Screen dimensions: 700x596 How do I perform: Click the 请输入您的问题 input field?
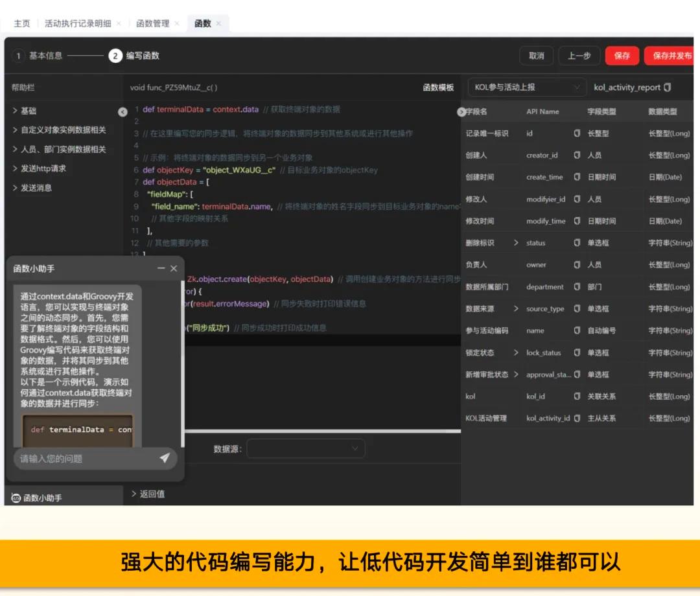point(84,459)
